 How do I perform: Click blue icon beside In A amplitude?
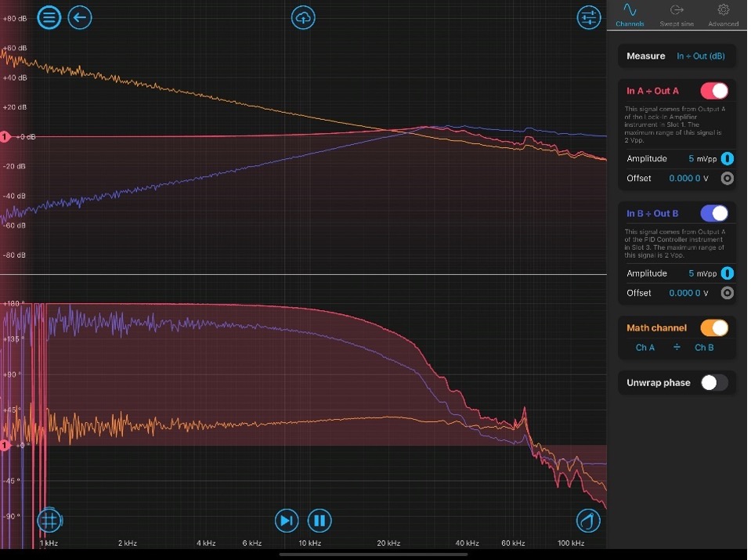727,159
